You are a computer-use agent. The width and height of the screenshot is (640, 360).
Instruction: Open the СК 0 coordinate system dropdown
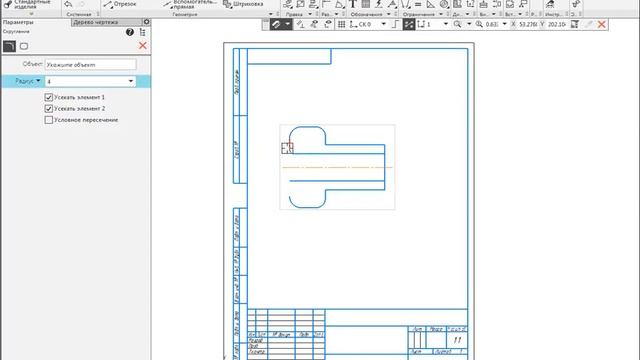383,24
